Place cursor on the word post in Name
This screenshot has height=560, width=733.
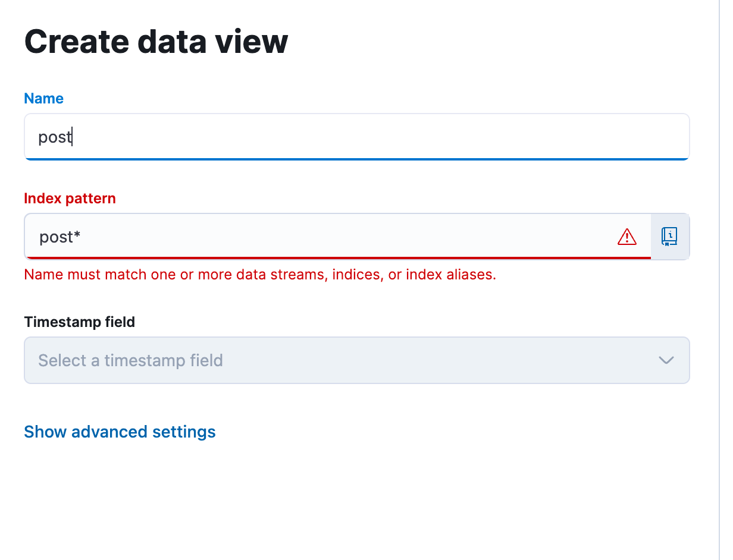tap(54, 138)
